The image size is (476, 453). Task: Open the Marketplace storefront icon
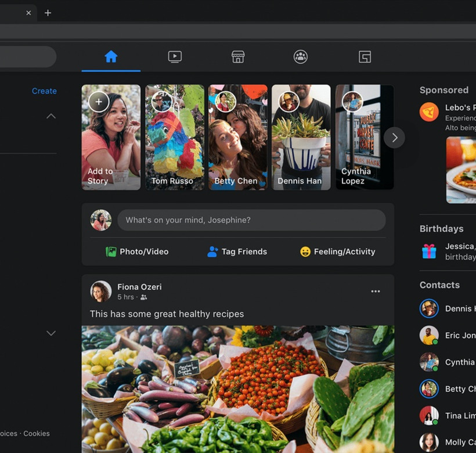pos(238,56)
